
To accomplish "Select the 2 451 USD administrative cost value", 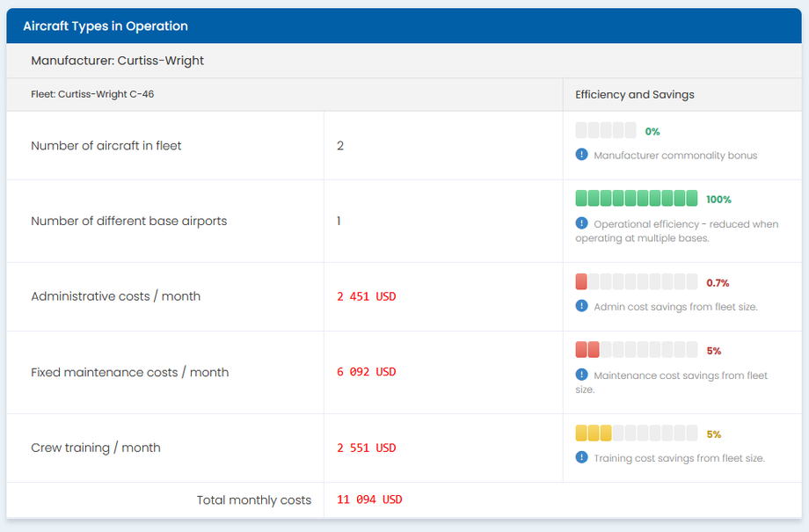I will pos(367,296).
